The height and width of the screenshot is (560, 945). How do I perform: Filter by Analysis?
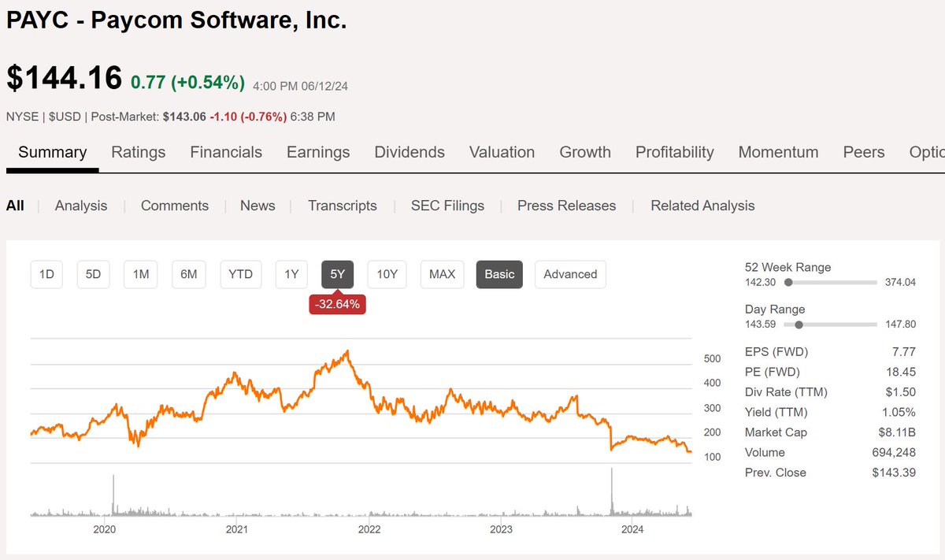pyautogui.click(x=81, y=206)
